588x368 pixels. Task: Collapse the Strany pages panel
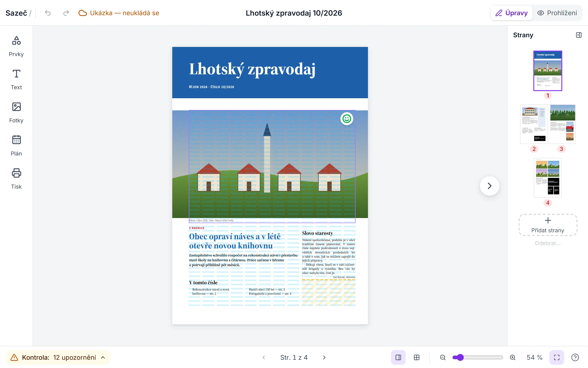(579, 35)
